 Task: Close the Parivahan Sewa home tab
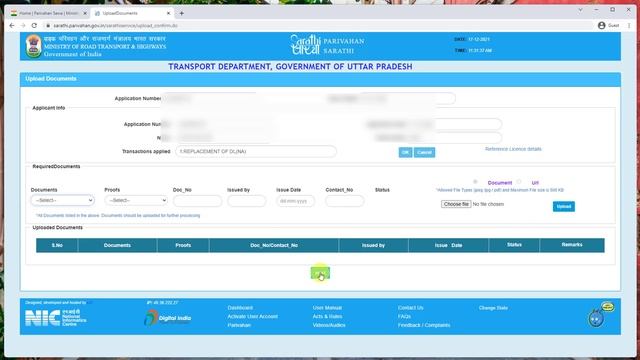[85, 13]
